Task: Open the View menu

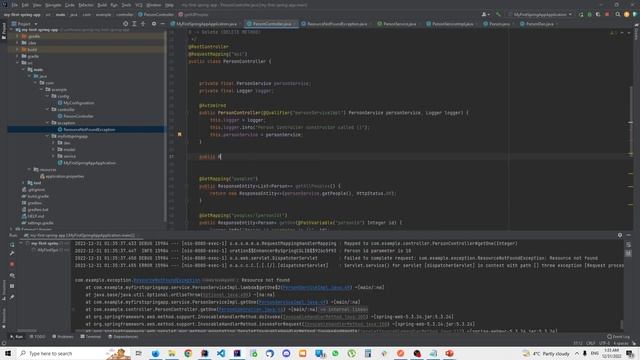Action: [37, 5]
